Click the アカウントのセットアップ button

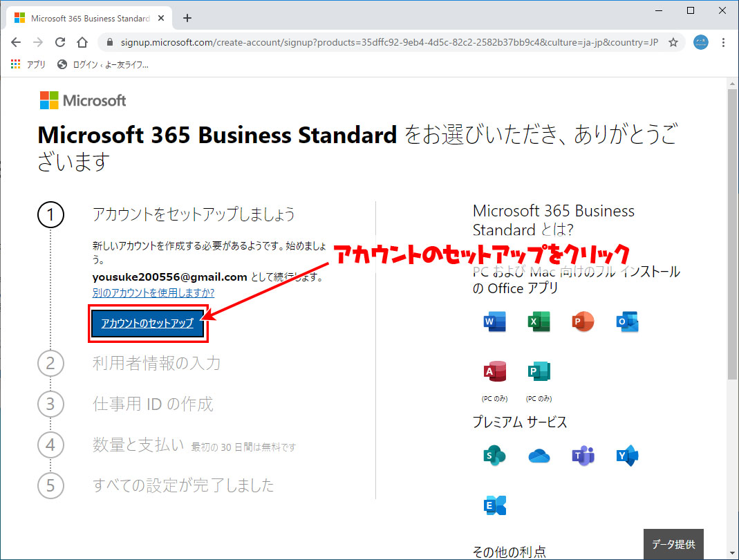coord(147,324)
